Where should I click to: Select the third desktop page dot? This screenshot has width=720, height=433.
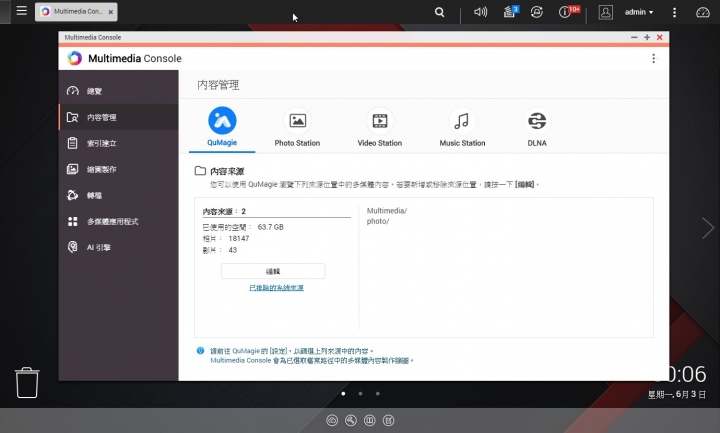click(377, 394)
